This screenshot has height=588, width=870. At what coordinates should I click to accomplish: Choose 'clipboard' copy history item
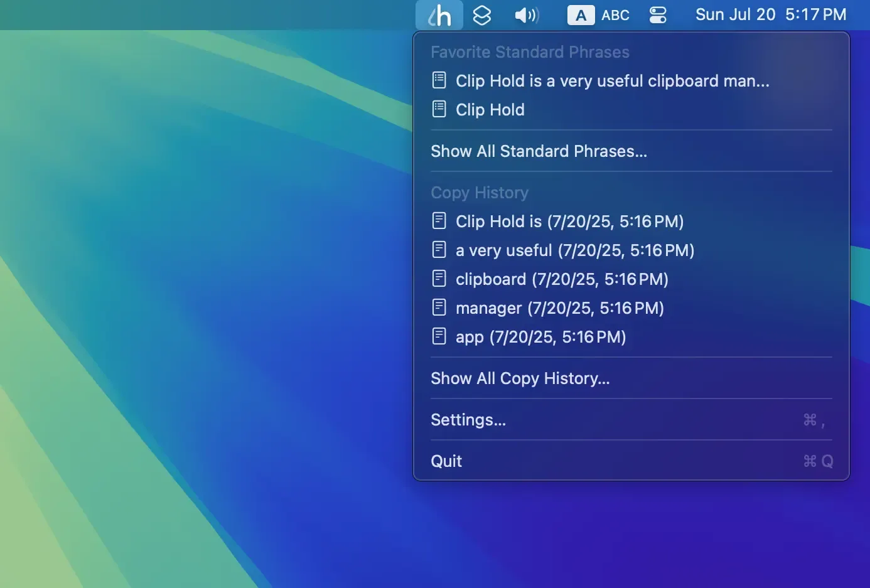631,279
